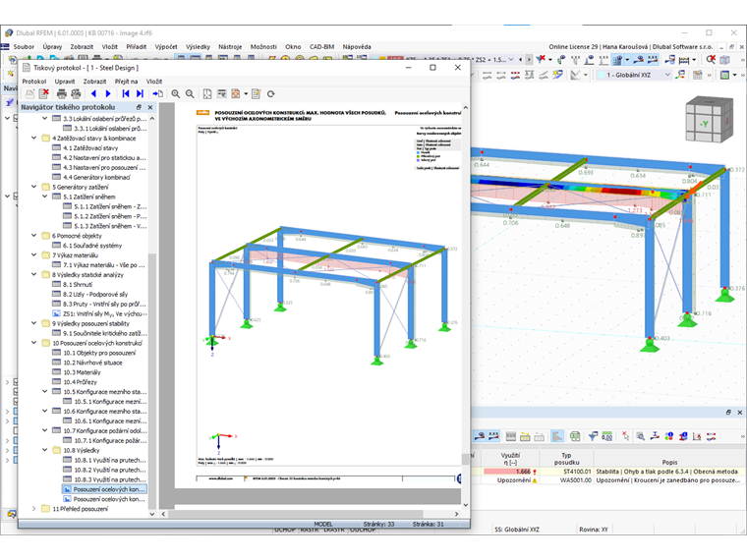Collapse the 10.8 Výsledky tree node

point(45,450)
